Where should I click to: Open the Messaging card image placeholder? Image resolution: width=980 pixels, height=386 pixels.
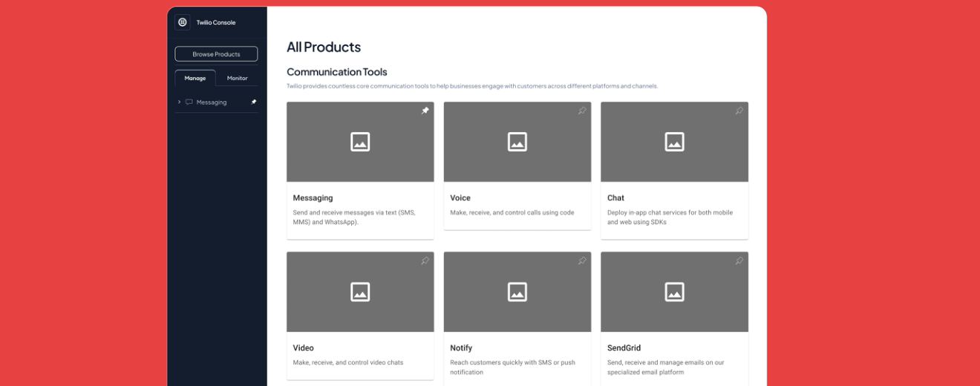(360, 142)
